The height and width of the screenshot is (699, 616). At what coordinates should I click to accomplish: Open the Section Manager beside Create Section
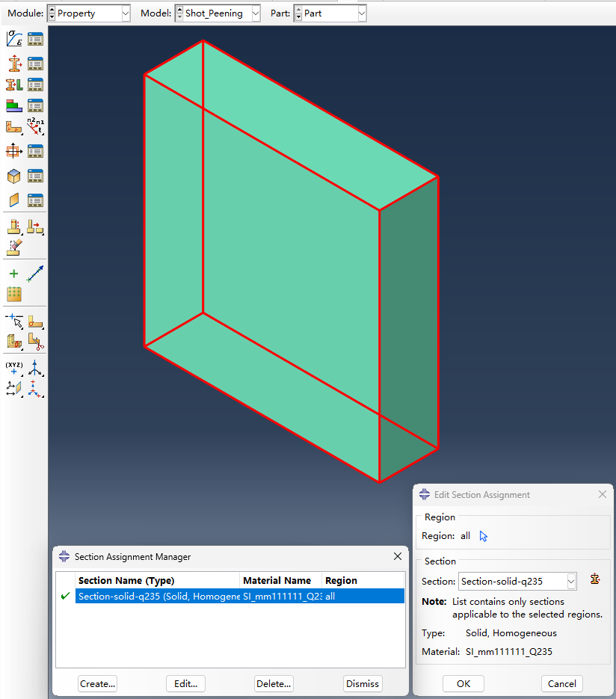pyautogui.click(x=35, y=64)
